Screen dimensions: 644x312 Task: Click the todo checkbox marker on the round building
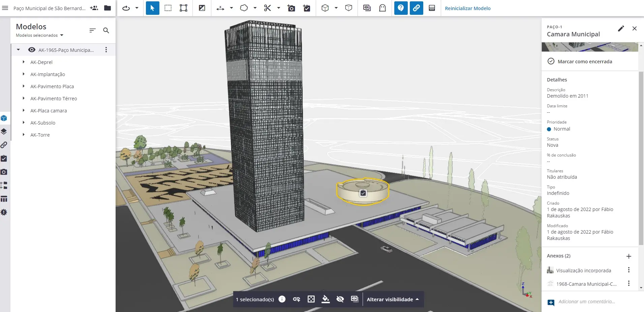pyautogui.click(x=363, y=193)
